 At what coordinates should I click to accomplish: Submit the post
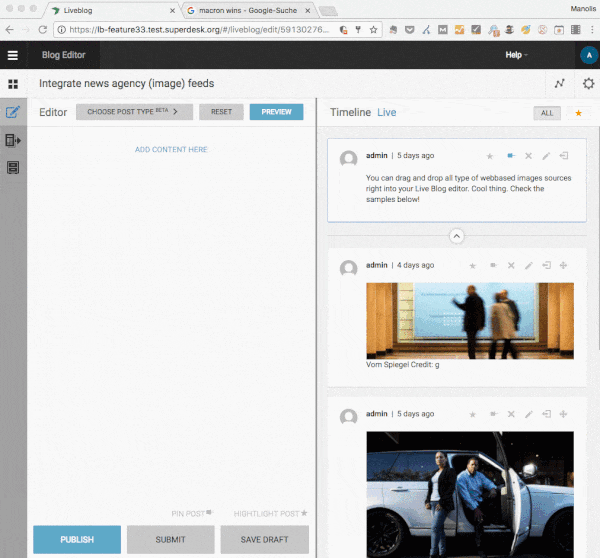tap(170, 540)
